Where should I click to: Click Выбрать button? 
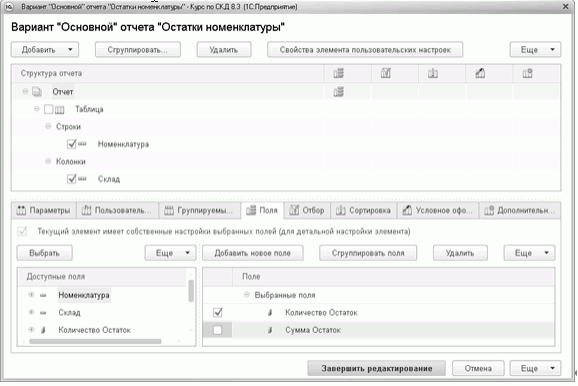click(x=45, y=253)
